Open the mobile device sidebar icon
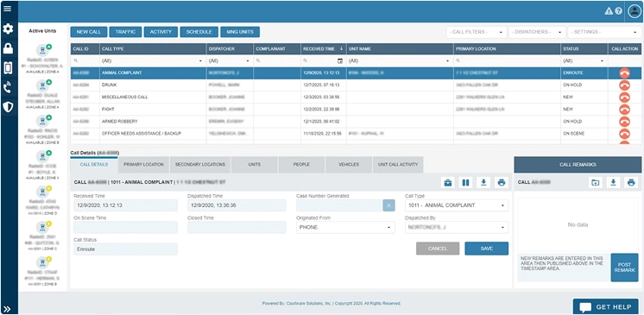The width and height of the screenshot is (644, 315). 9,68
